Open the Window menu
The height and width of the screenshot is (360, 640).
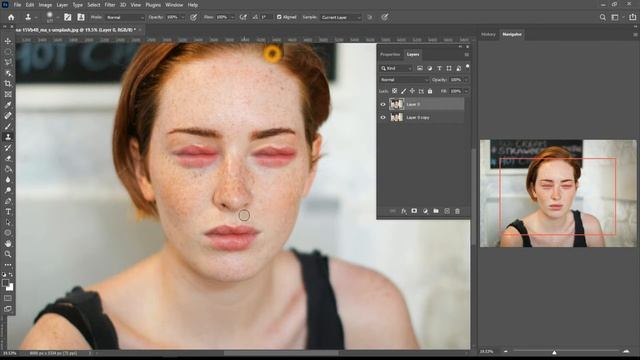point(174,5)
